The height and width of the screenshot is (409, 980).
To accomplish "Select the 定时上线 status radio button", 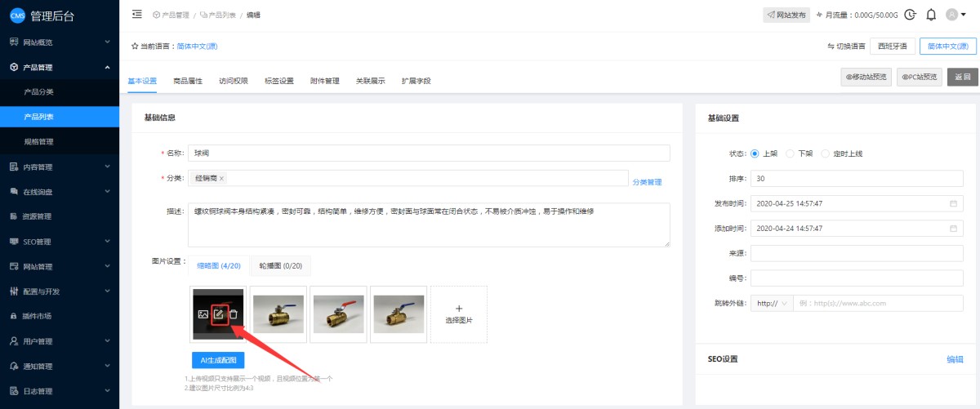I will pyautogui.click(x=825, y=153).
